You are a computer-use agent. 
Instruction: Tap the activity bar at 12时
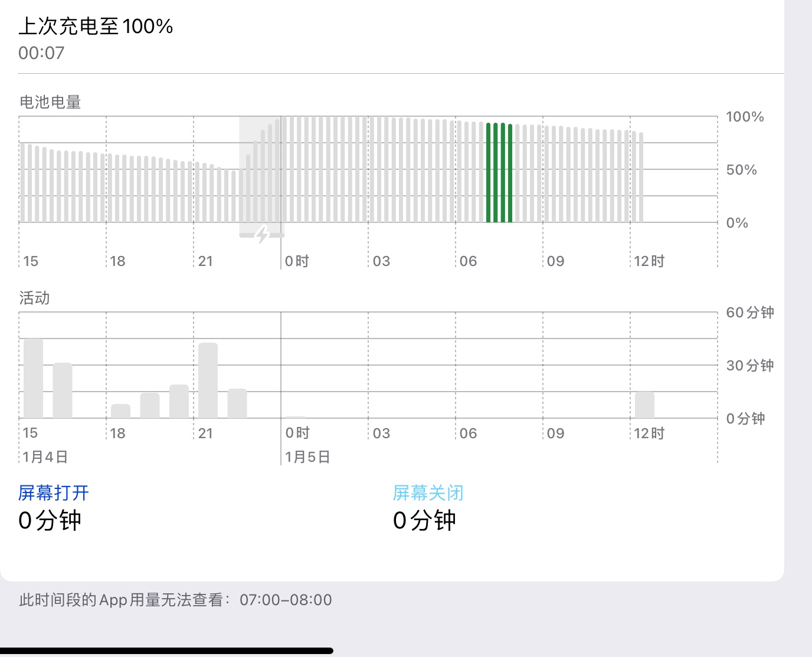click(x=644, y=405)
